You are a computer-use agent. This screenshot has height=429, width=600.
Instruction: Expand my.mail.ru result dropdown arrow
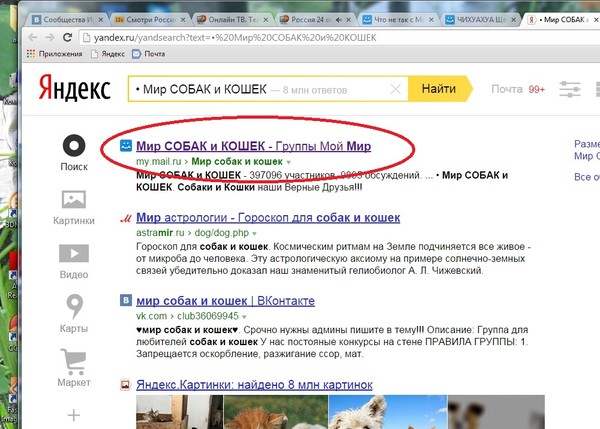coord(289,162)
